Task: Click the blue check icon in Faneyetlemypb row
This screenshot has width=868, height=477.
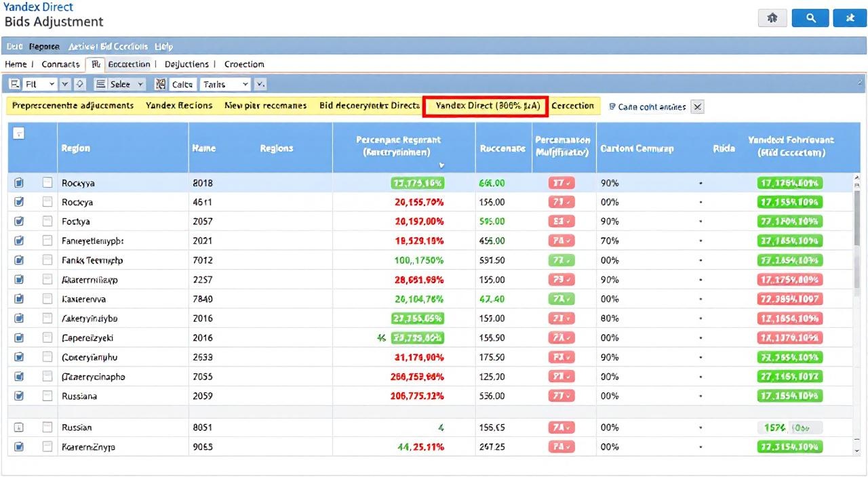Action: [x=19, y=241]
